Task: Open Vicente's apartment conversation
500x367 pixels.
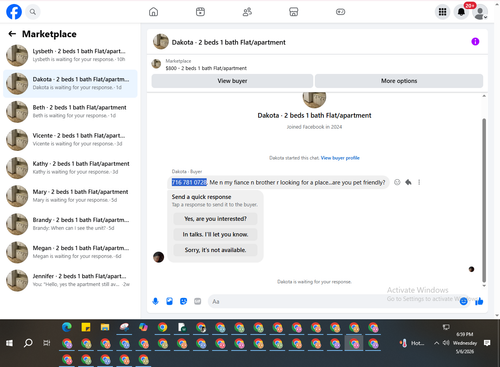Action: (x=70, y=140)
